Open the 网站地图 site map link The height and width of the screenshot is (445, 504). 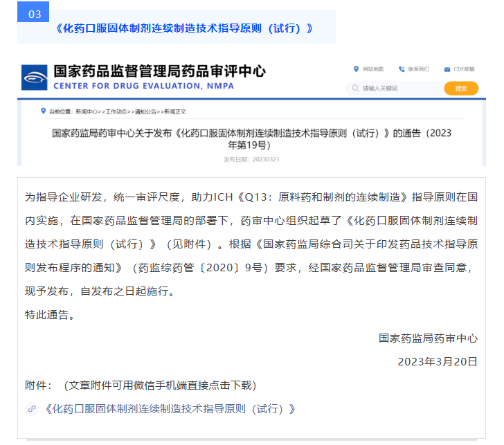(x=372, y=69)
